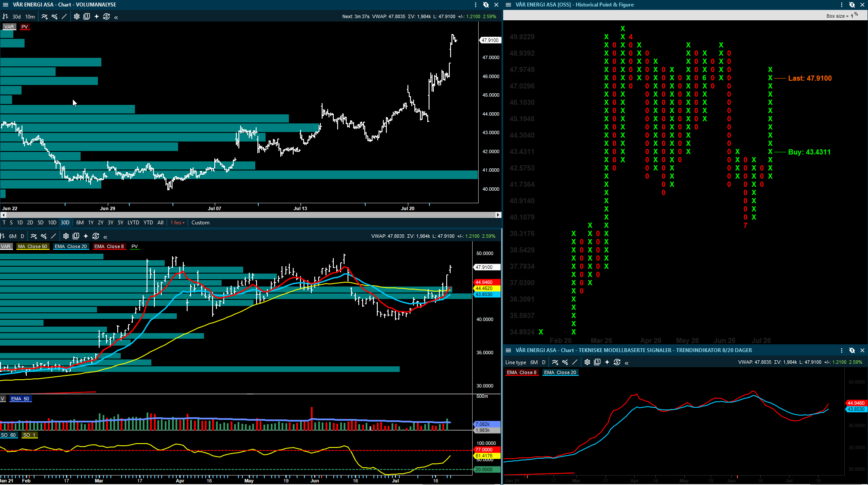The height and width of the screenshot is (485, 868).
Task: Select the YTD time range tab
Action: 148,223
